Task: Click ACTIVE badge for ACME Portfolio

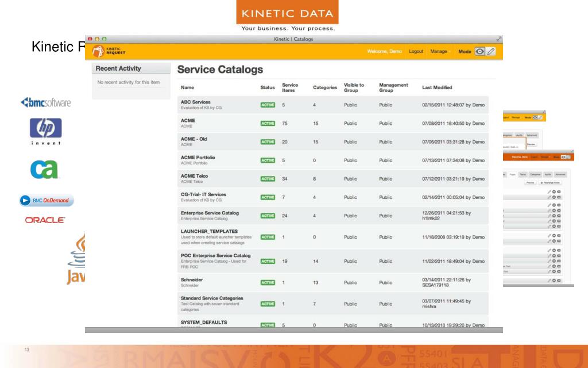Action: pos(268,160)
